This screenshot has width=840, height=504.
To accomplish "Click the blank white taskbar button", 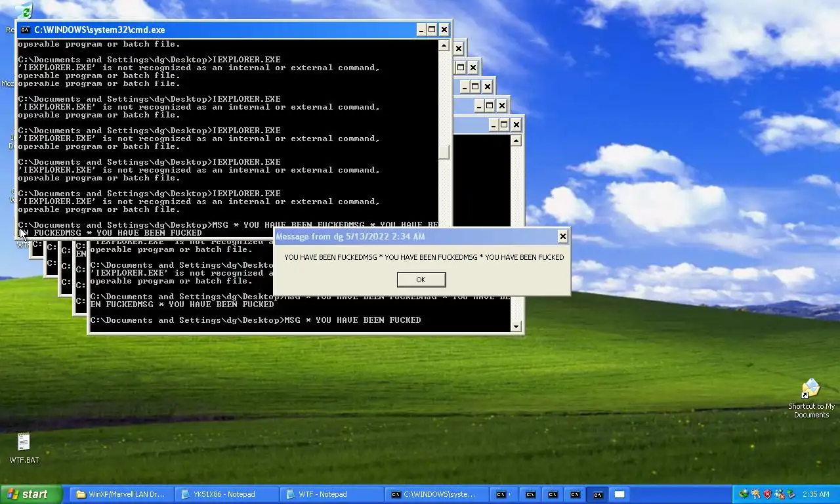I will pos(619,494).
